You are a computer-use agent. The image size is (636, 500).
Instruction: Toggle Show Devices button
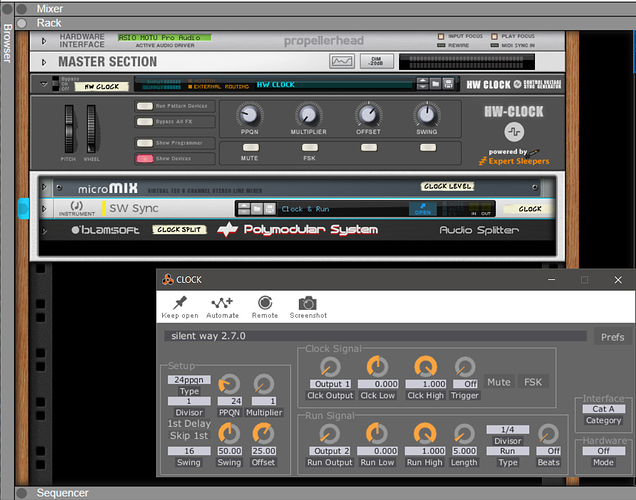point(145,159)
